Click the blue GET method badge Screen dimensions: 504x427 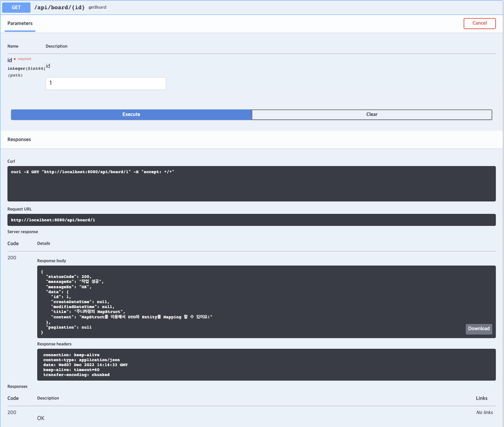[x=16, y=7]
